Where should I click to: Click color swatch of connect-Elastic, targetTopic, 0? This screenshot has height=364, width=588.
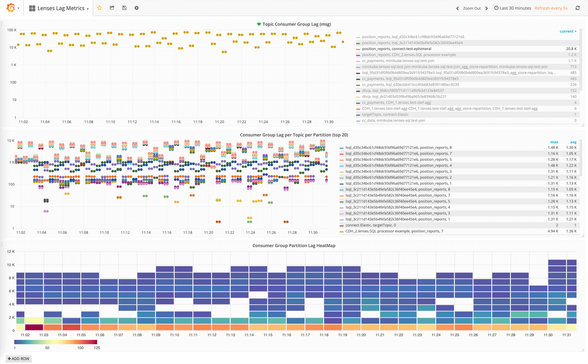pos(342,226)
